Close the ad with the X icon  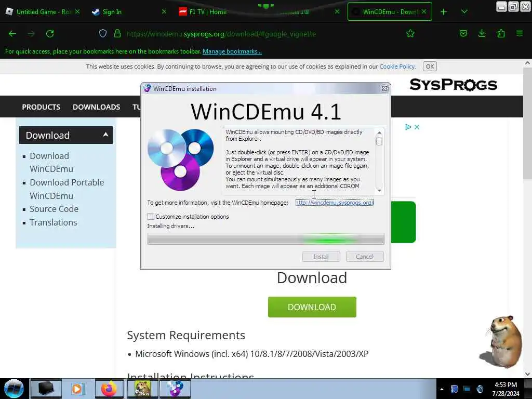417,127
